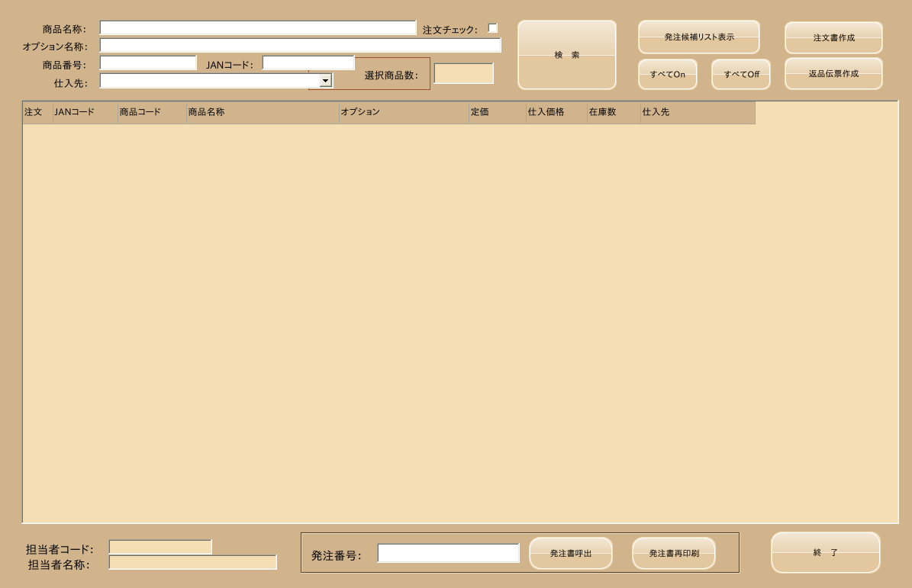Screen dimensions: 912x588
Task: Click the すべてOff button
Action: coord(741,75)
